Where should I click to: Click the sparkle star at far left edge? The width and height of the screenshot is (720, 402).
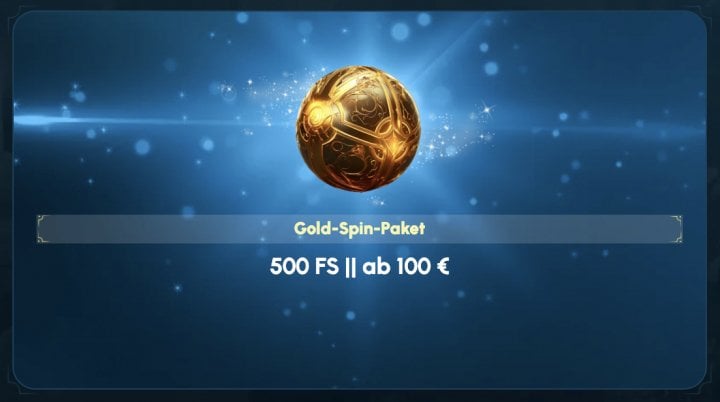click(75, 86)
